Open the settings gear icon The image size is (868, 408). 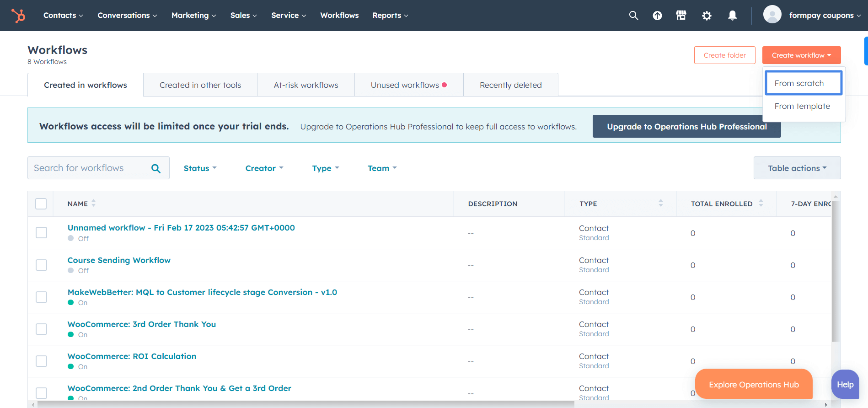tap(707, 16)
